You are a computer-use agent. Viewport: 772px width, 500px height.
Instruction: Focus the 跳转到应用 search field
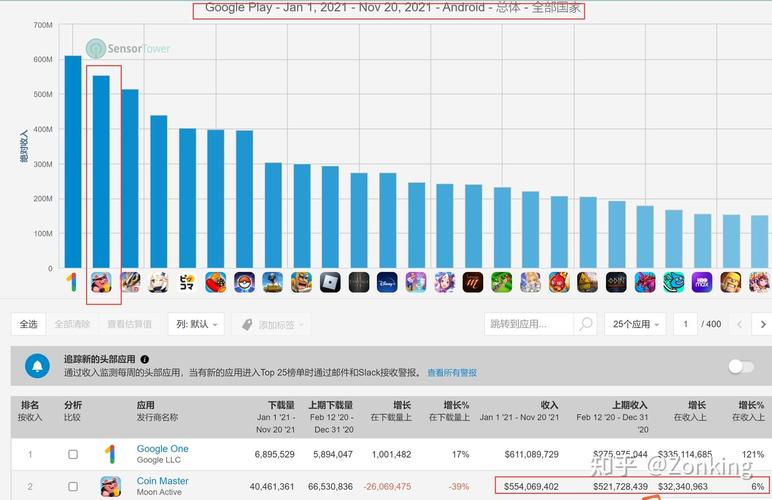pos(529,324)
